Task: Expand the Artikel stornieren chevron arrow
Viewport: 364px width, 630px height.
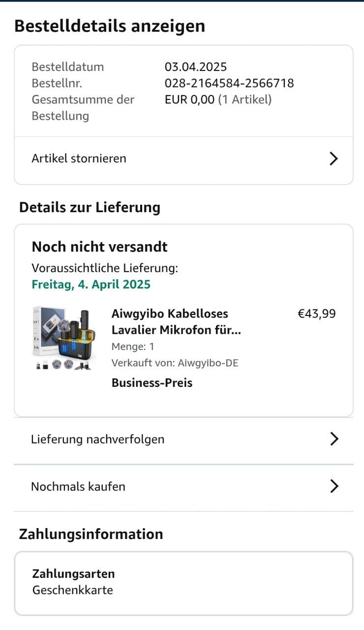Action: pos(334,158)
